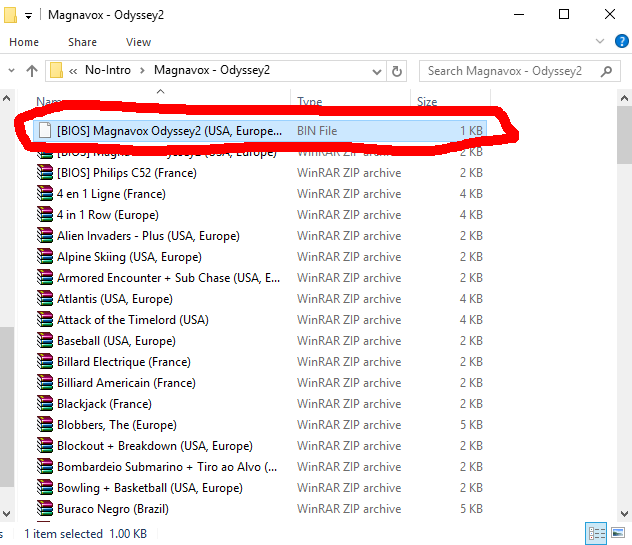Select Bombardeio Submarino + Tiro ao Alvo
This screenshot has height=545, width=632.
[x=260, y=466]
